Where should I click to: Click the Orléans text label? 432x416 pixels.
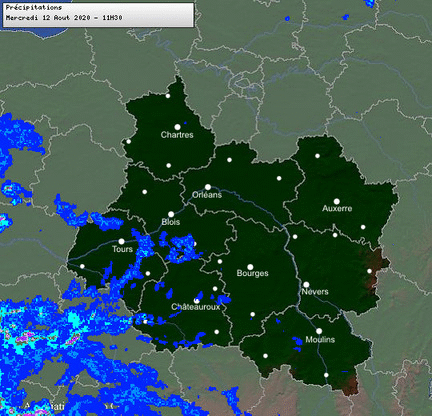207,195
